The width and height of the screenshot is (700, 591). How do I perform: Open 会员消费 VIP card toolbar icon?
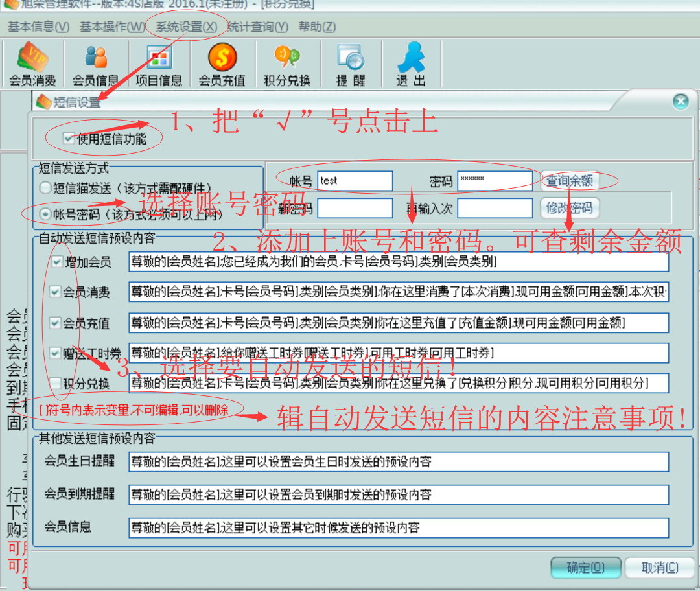[32, 64]
